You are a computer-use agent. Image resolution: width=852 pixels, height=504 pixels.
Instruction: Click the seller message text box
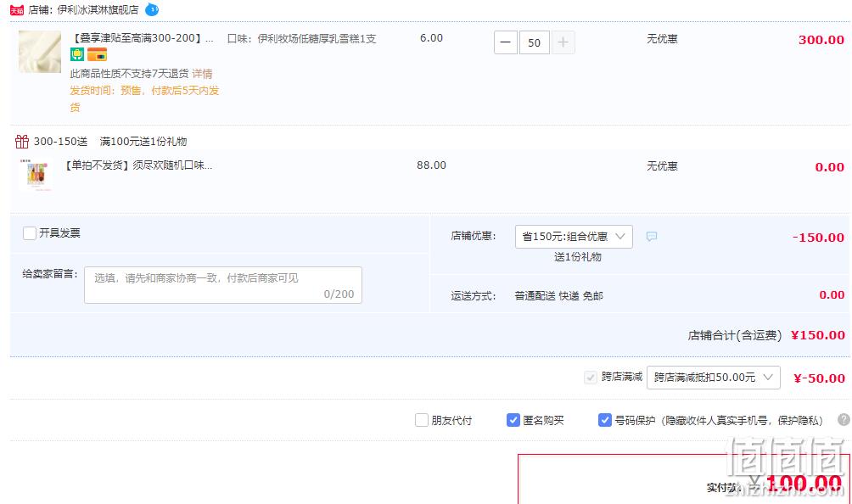click(223, 285)
